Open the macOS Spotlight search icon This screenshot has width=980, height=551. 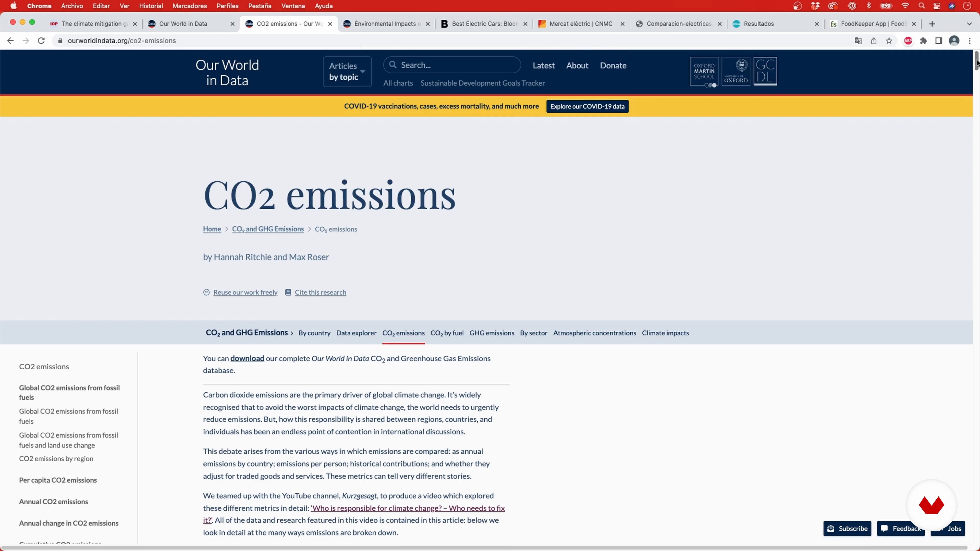921,6
